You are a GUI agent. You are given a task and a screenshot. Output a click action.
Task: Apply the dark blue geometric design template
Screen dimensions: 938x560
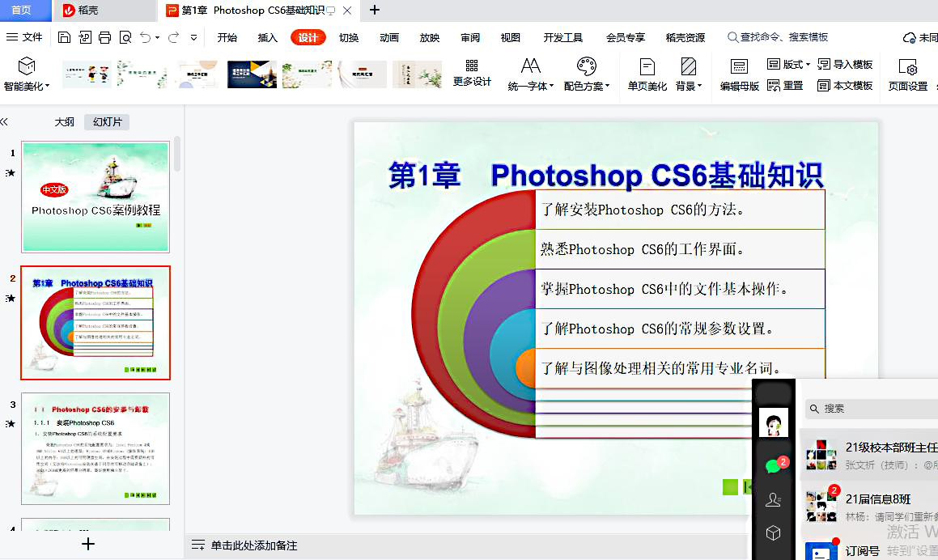252,74
